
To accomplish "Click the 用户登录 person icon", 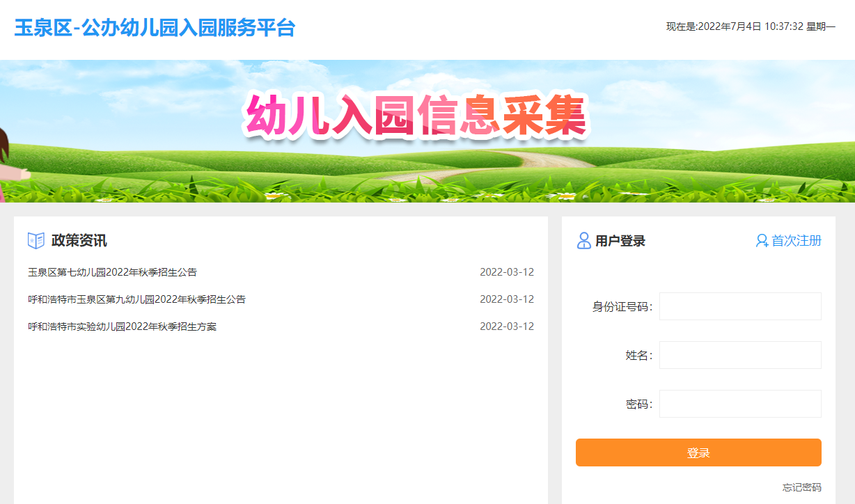I will pos(583,241).
